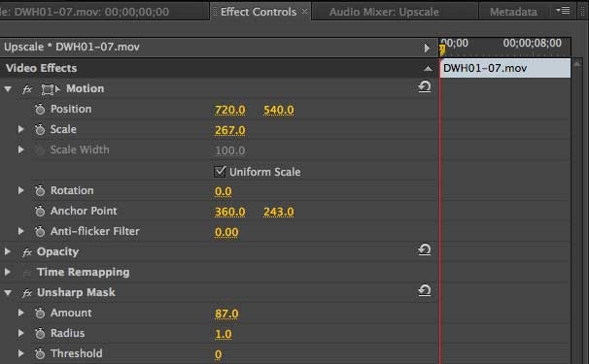Select the Unsharp Mask effect label
Screen dimensions: 589x364
click(76, 292)
